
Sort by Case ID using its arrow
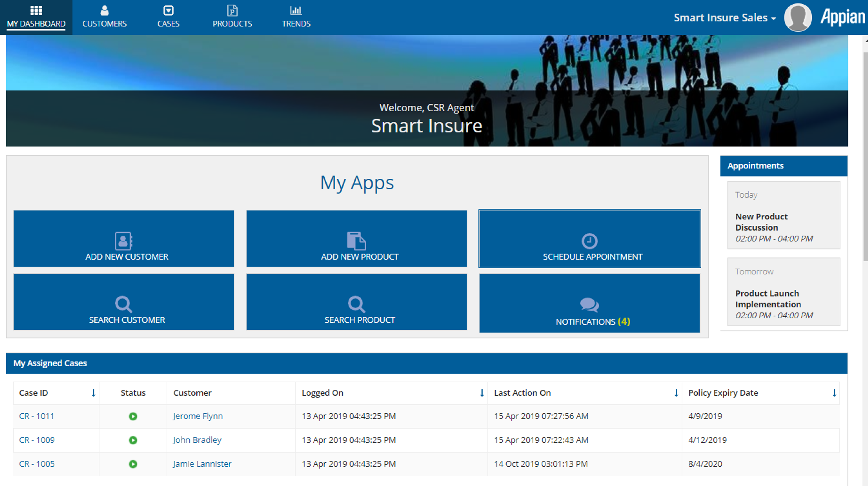pyautogui.click(x=93, y=393)
